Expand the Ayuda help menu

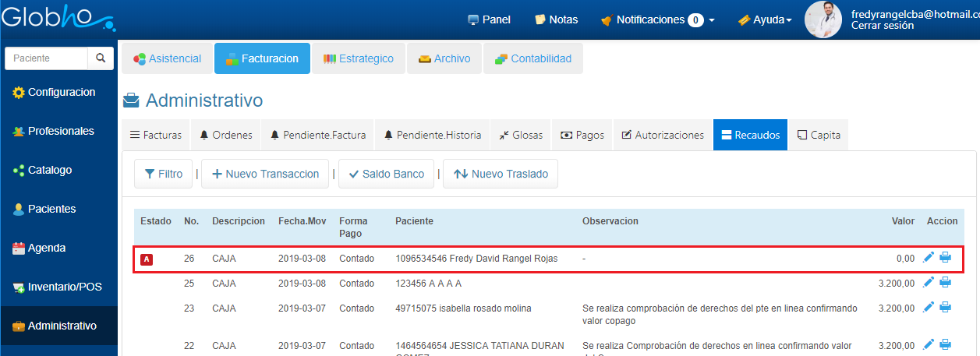pyautogui.click(x=765, y=19)
